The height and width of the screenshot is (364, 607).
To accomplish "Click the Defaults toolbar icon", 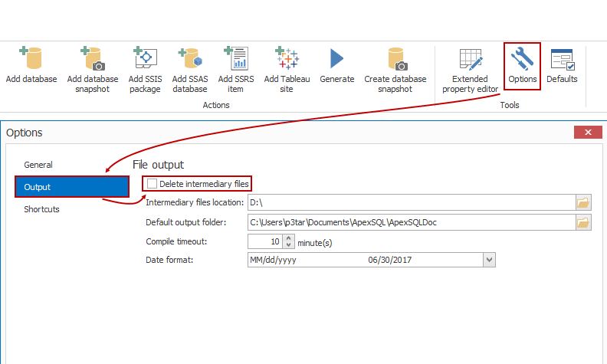I will click(x=562, y=60).
